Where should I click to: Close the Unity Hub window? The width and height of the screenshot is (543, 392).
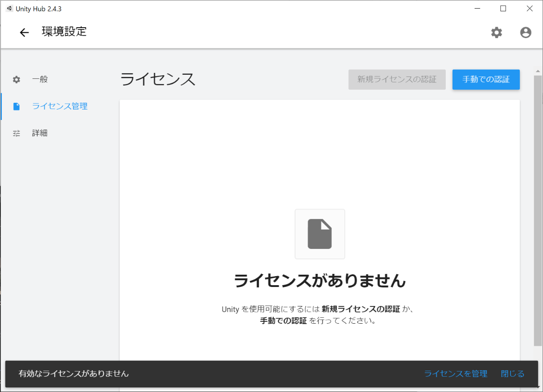click(529, 9)
